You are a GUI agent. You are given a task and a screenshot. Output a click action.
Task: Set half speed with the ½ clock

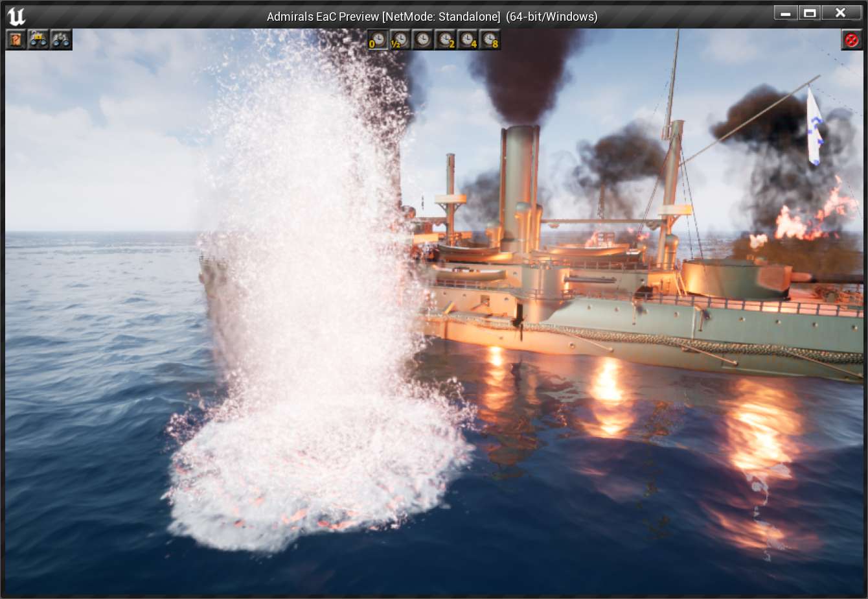(x=400, y=40)
